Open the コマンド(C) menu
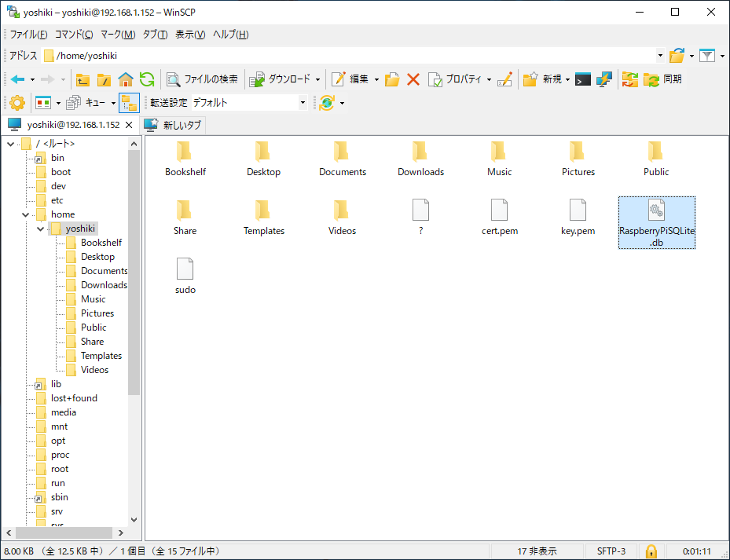This screenshot has width=730, height=560. (74, 35)
